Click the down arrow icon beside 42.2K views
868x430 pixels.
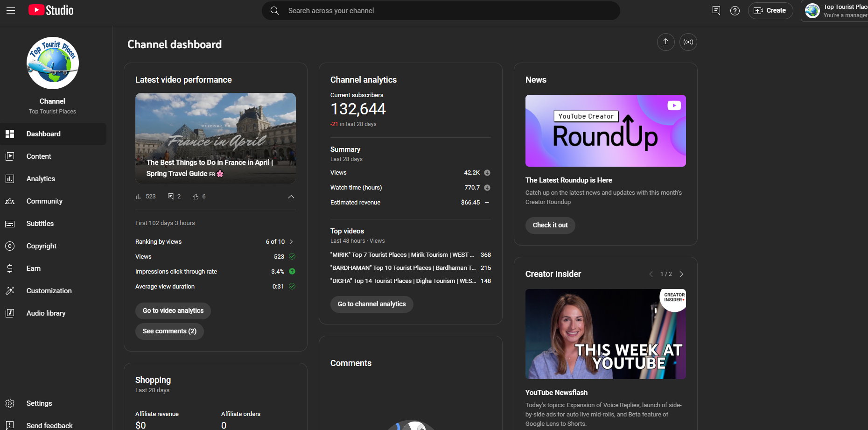click(487, 173)
